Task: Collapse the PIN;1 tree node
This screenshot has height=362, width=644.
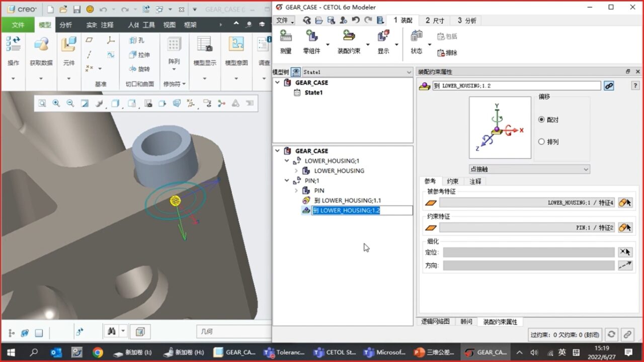Action: pyautogui.click(x=287, y=181)
